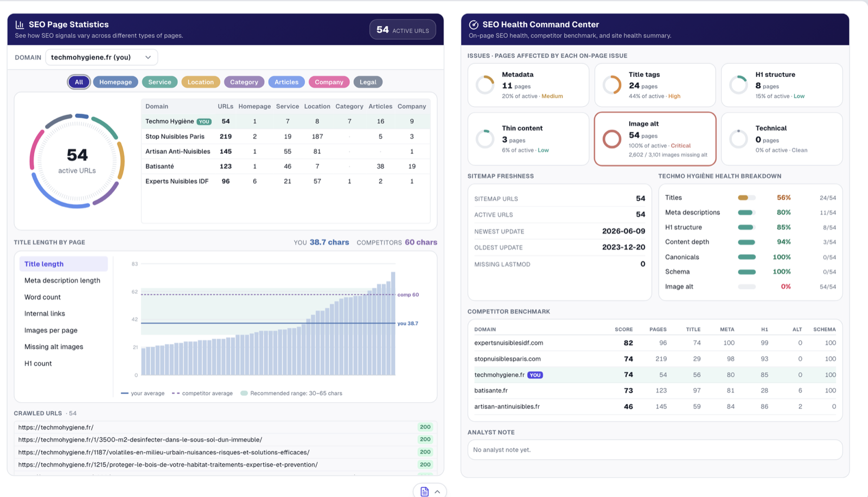This screenshot has width=868, height=497.
Task: Filter by Company pages
Action: click(x=329, y=82)
